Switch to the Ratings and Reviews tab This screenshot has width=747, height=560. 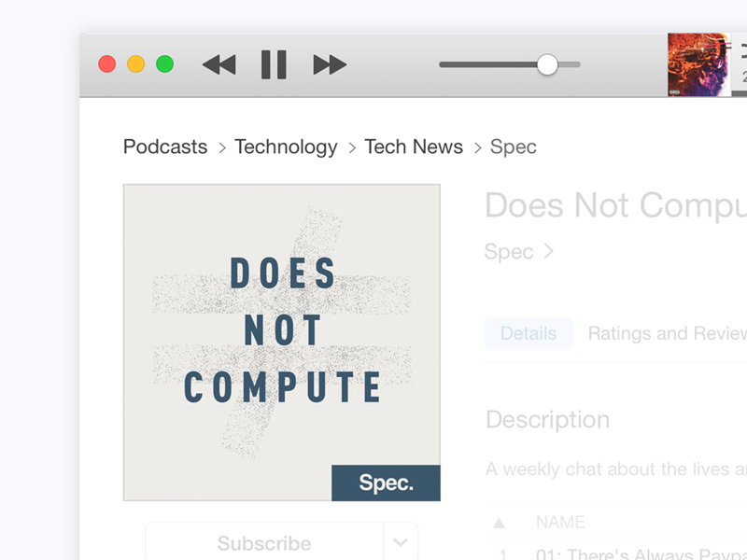pyautogui.click(x=667, y=333)
